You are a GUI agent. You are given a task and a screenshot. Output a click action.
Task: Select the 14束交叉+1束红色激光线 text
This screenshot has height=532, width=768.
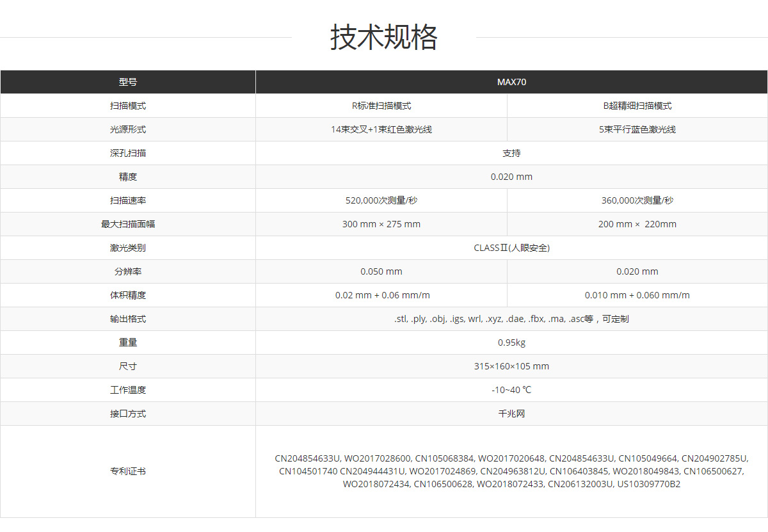click(381, 129)
